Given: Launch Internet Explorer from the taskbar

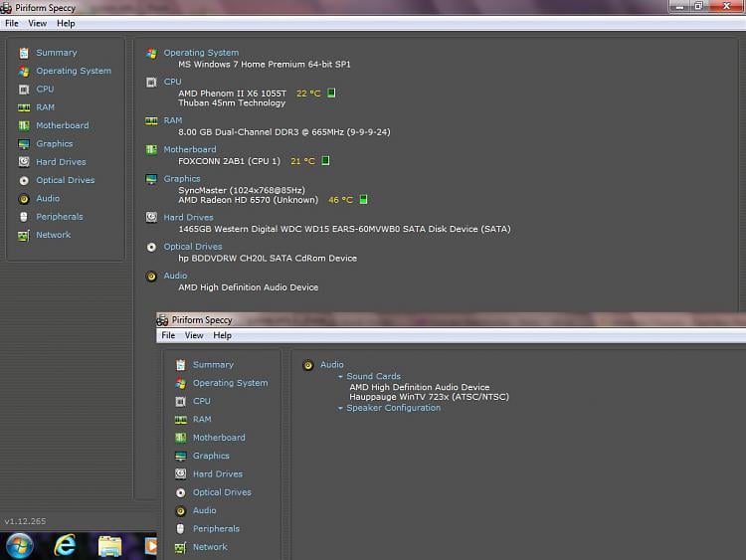Looking at the screenshot, I should pos(65,546).
